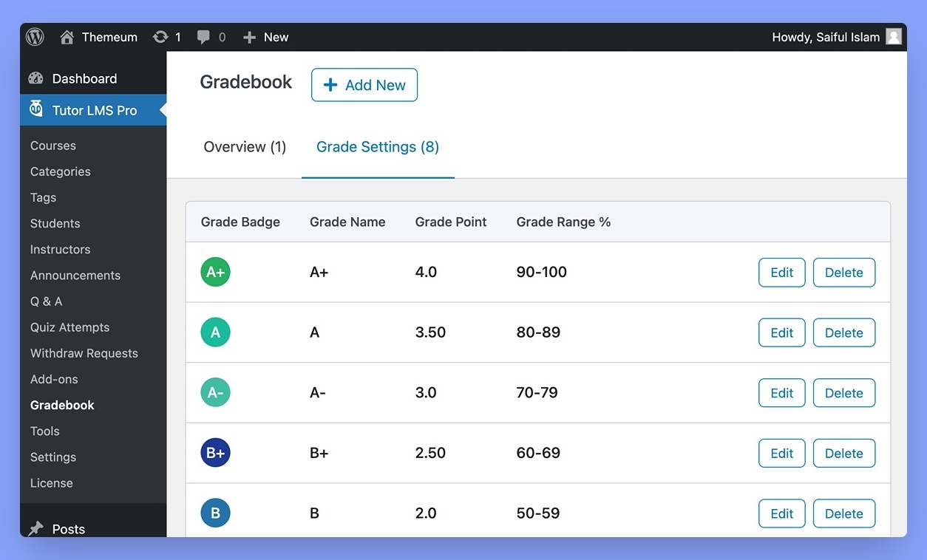Click the Tutor LMS Pro menu

(93, 110)
